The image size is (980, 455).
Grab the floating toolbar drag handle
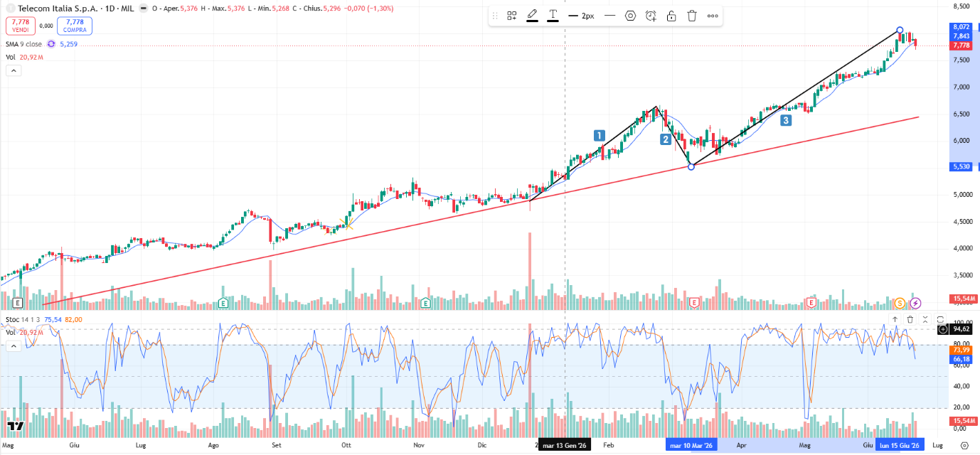click(x=496, y=16)
